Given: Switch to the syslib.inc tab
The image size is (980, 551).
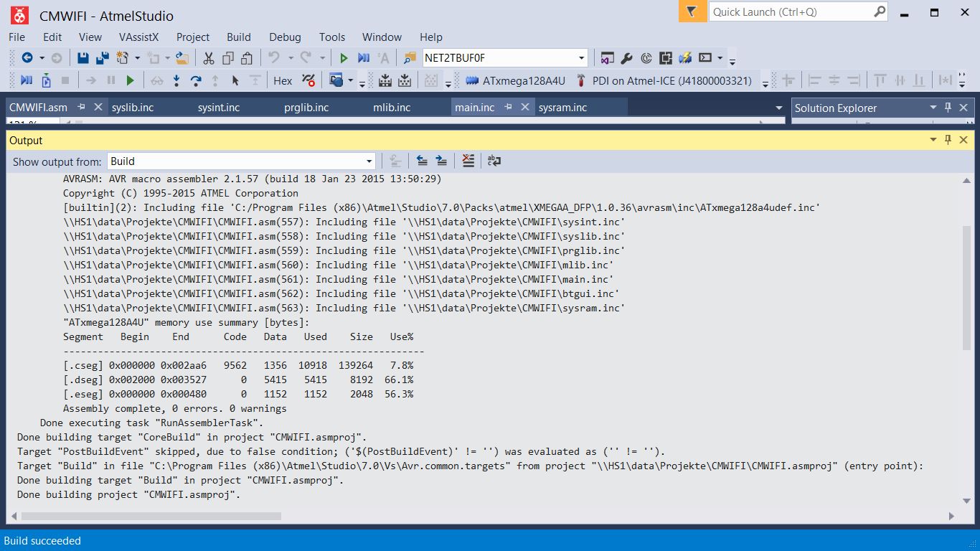Looking at the screenshot, I should (x=133, y=108).
